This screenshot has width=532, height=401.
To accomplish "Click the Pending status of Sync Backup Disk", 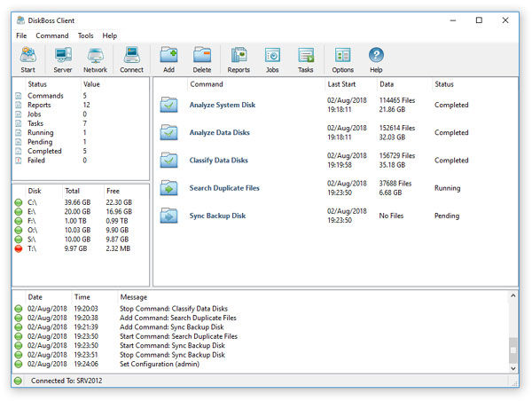I will pos(447,216).
